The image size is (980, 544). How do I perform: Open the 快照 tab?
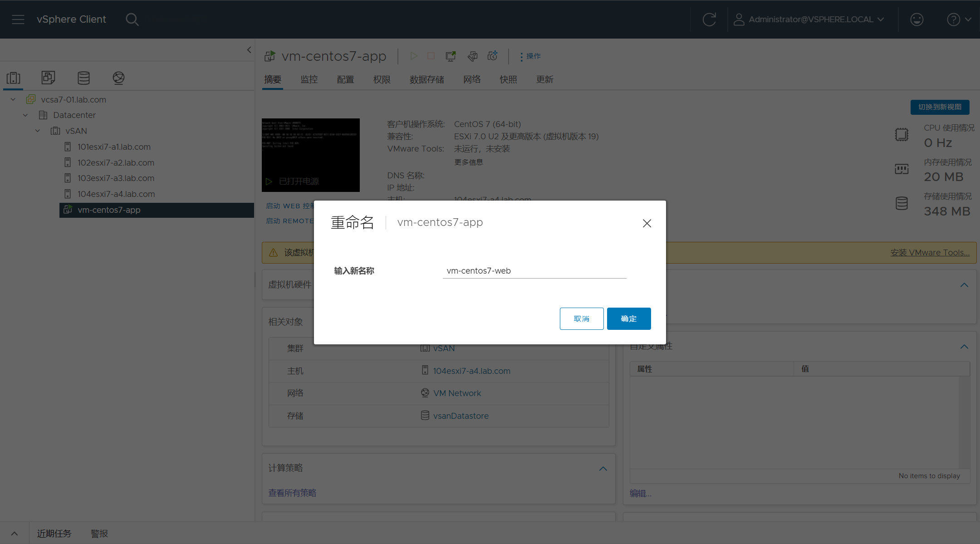509,80
